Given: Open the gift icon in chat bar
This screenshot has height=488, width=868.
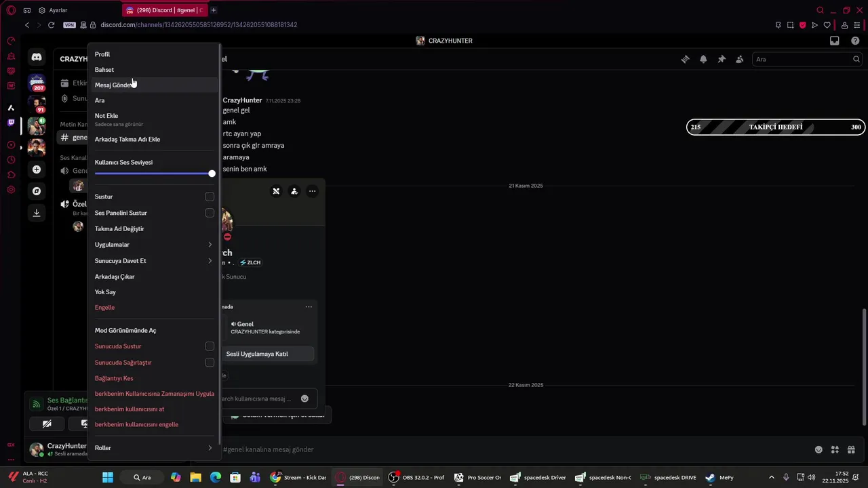Looking at the screenshot, I should pos(851,449).
